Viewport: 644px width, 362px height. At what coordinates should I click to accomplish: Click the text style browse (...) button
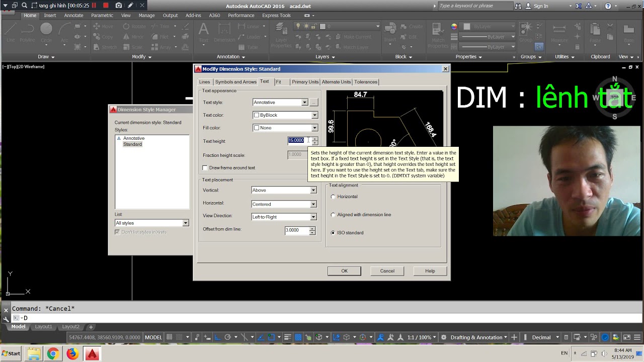tap(313, 102)
